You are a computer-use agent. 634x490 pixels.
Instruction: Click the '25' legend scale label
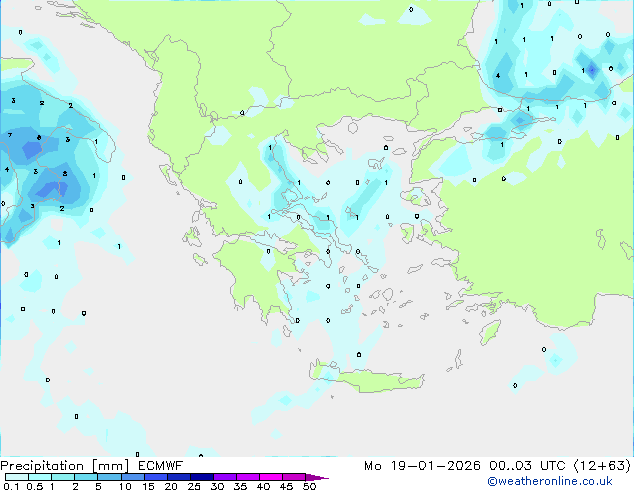point(194,486)
